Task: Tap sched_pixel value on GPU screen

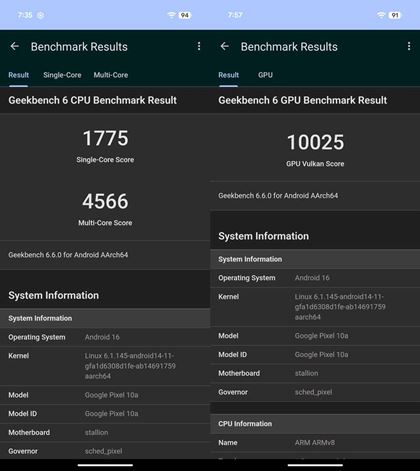Action: tap(314, 392)
